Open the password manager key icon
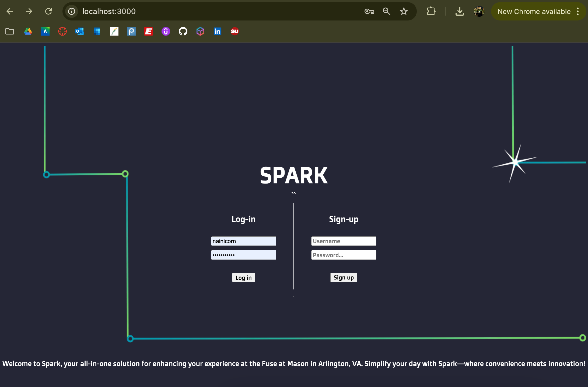The image size is (588, 387). [369, 11]
